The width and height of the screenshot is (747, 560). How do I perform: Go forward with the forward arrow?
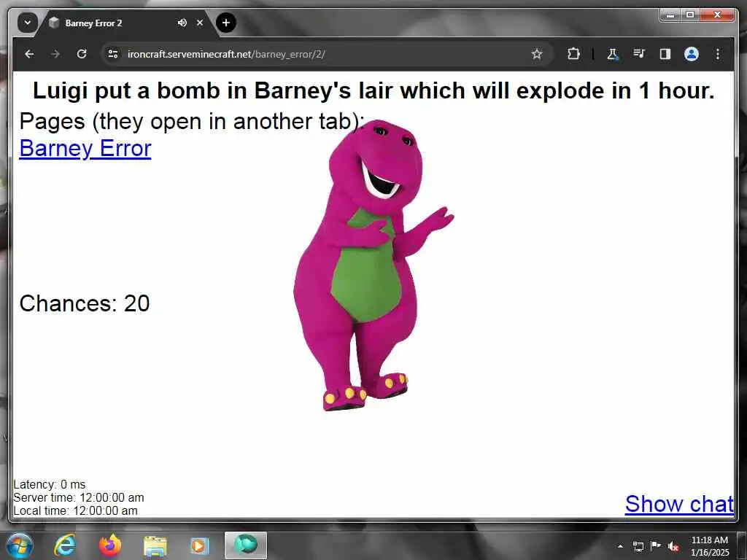[55, 54]
